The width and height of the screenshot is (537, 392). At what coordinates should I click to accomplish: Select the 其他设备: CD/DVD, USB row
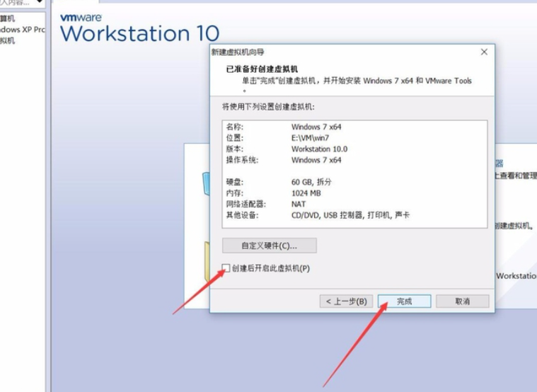coord(354,215)
